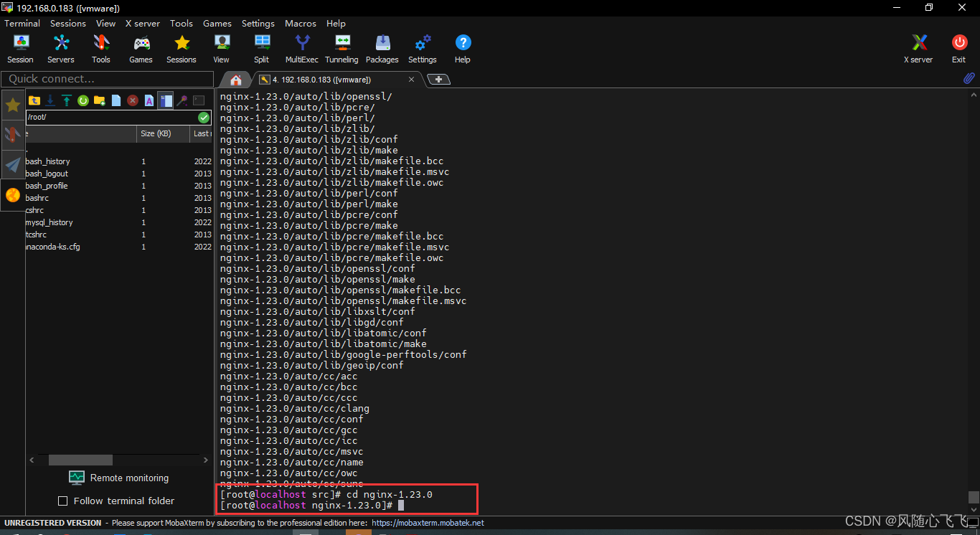Toggle the SFTP view mode icon

[x=166, y=100]
